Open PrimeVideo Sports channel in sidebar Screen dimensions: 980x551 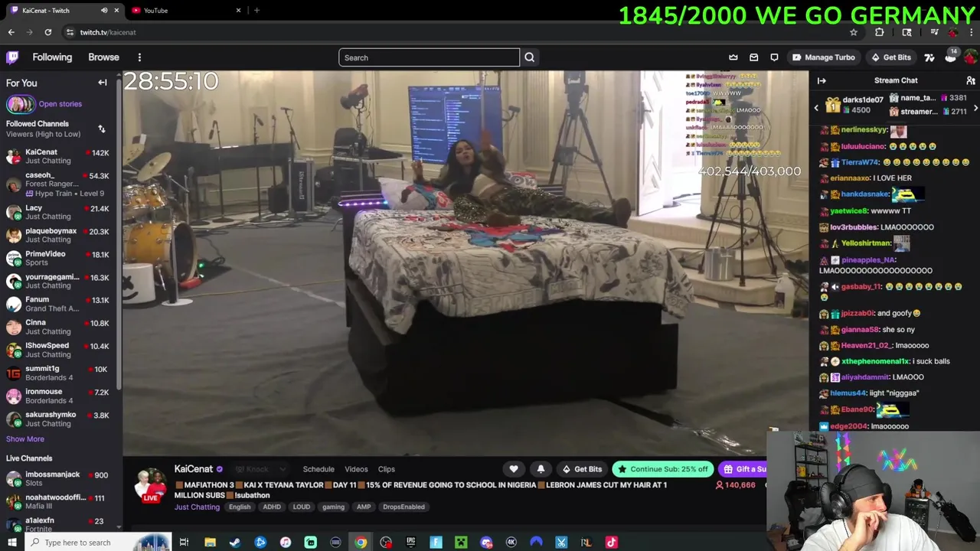click(x=58, y=258)
